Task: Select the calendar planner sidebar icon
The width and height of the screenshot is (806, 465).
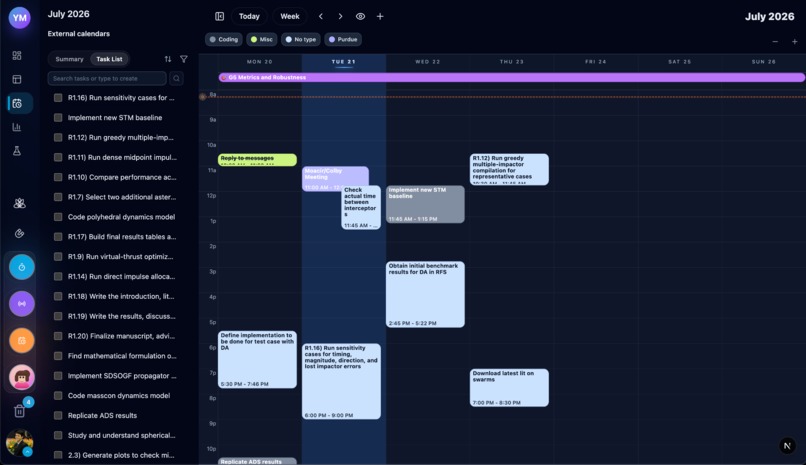Action: click(17, 103)
